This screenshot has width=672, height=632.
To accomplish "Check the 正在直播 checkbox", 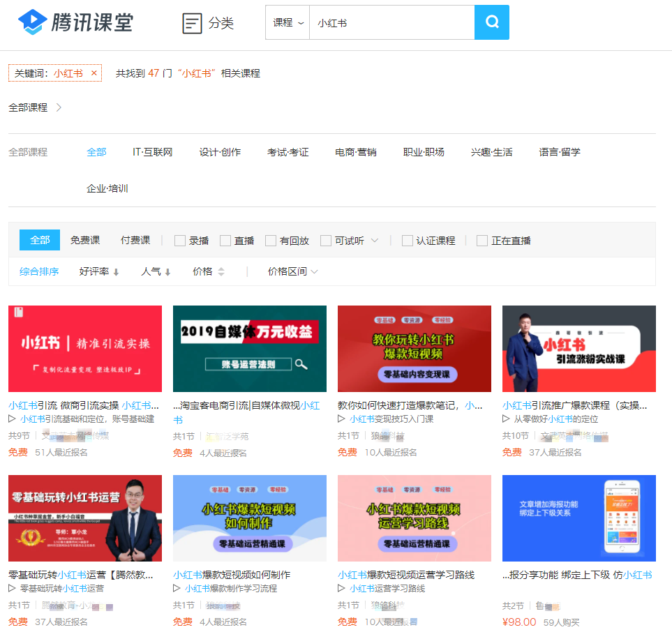I will 482,241.
